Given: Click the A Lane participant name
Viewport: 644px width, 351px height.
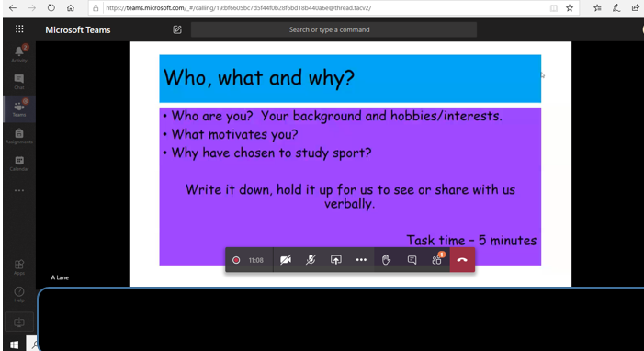Looking at the screenshot, I should 60,277.
